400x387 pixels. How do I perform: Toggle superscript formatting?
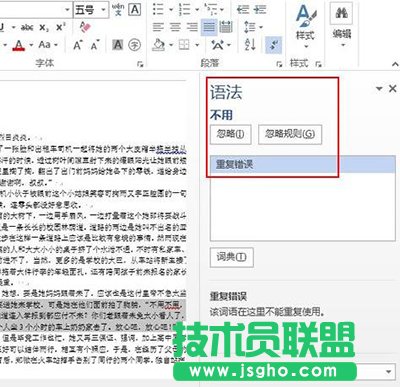pyautogui.click(x=60, y=27)
